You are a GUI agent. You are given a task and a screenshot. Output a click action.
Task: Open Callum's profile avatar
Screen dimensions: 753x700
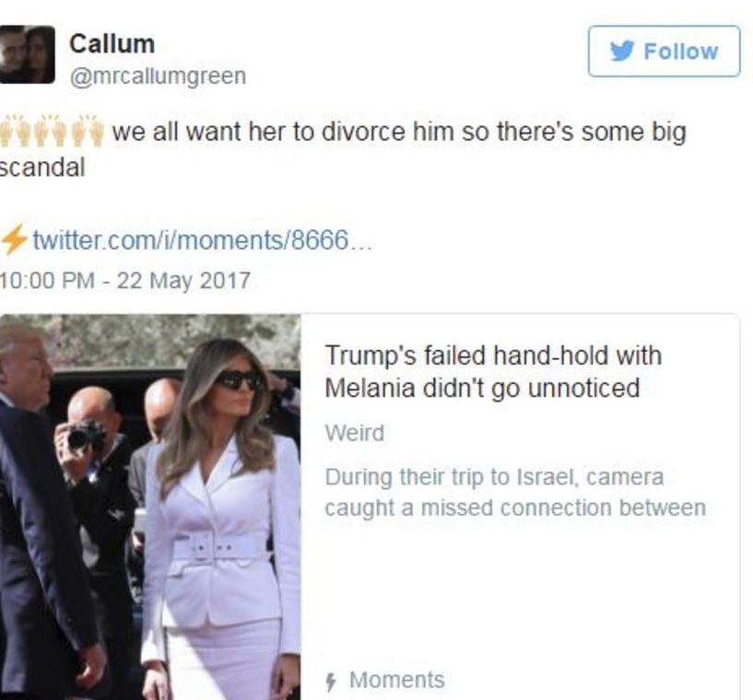tap(28, 54)
